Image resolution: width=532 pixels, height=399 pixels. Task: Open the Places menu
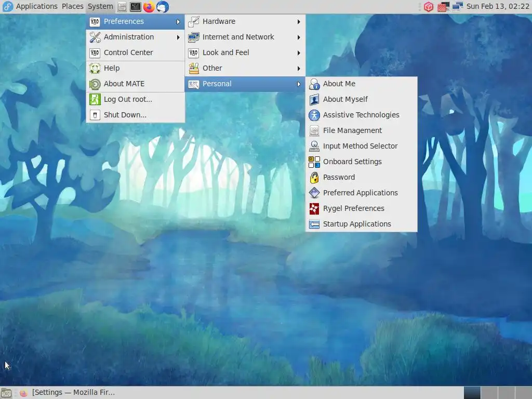pyautogui.click(x=73, y=6)
